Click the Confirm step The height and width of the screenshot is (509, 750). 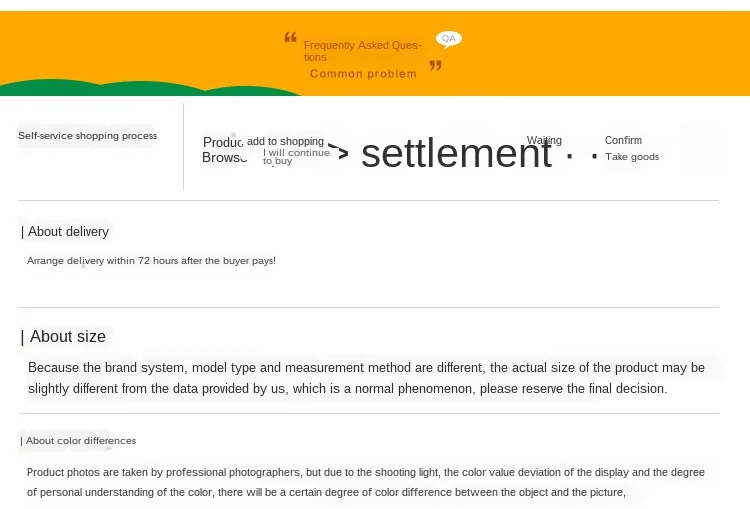[x=623, y=141]
